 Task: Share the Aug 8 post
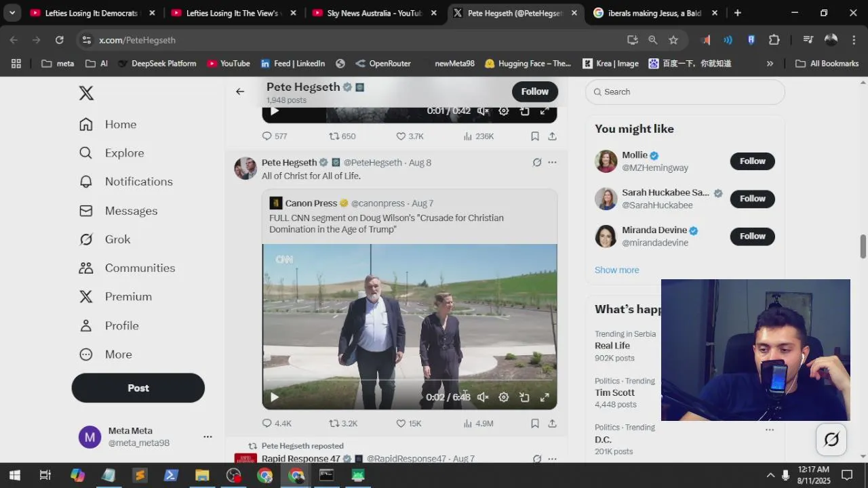[x=553, y=423]
